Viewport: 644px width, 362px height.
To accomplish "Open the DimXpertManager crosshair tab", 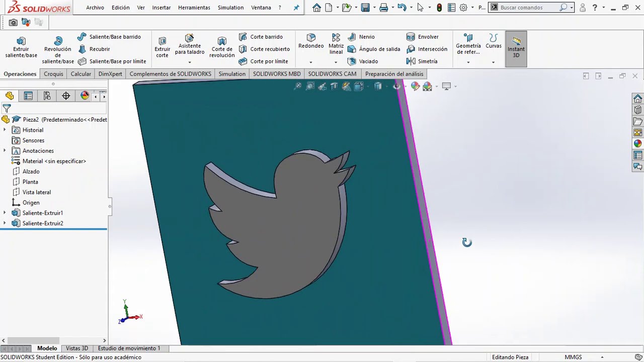I will click(66, 96).
